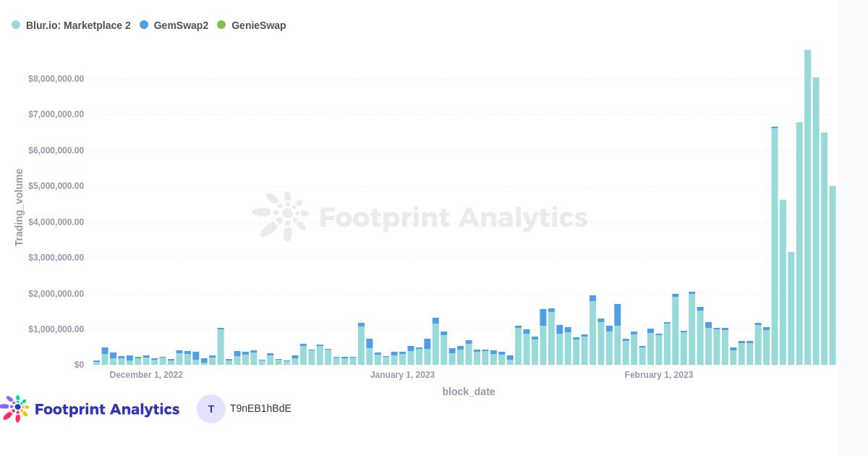Click the block_date axis title
The image size is (868, 456).
[469, 392]
